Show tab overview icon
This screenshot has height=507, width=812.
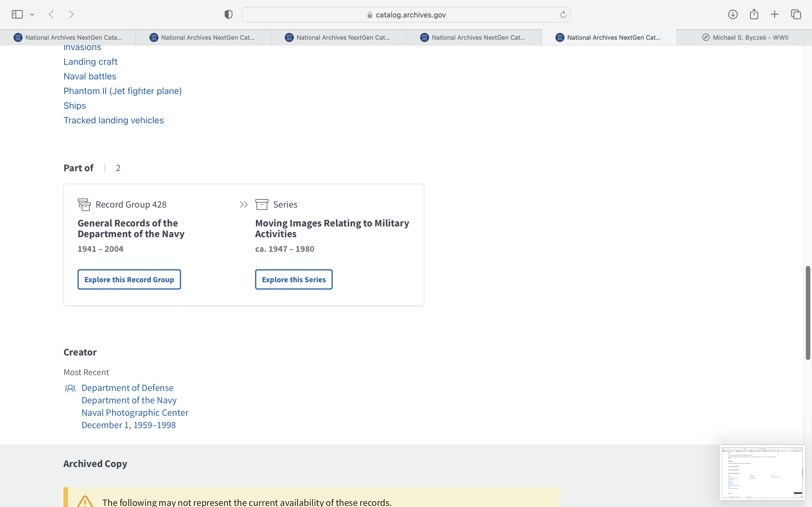[x=796, y=14]
